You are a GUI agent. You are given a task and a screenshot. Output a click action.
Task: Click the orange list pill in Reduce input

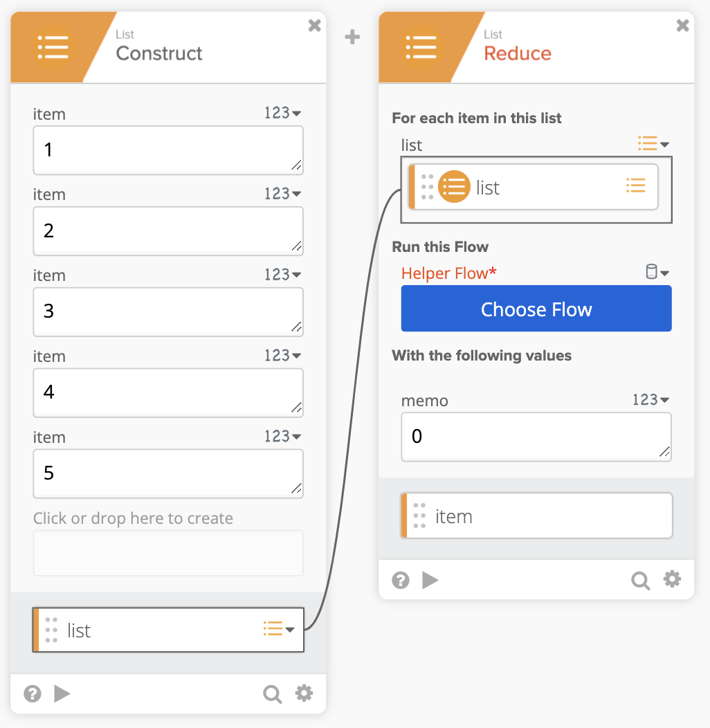[x=533, y=187]
